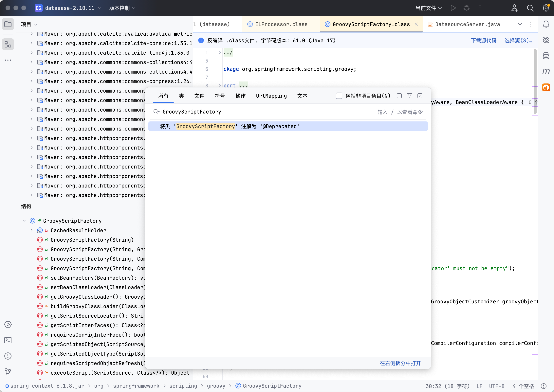This screenshot has width=554, height=392.
Task: Click the 4 个空格 indent indicator
Action: tap(523, 386)
